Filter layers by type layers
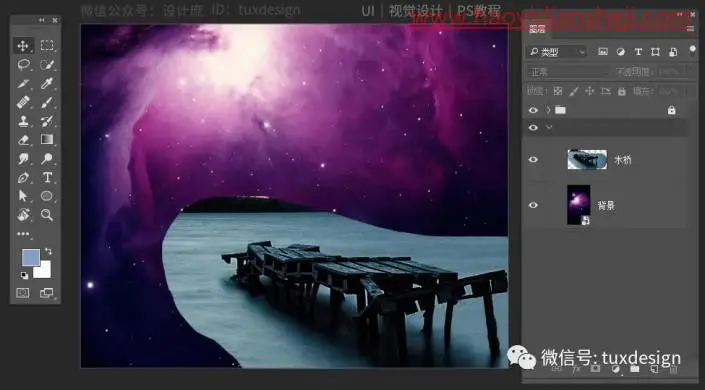 638,52
